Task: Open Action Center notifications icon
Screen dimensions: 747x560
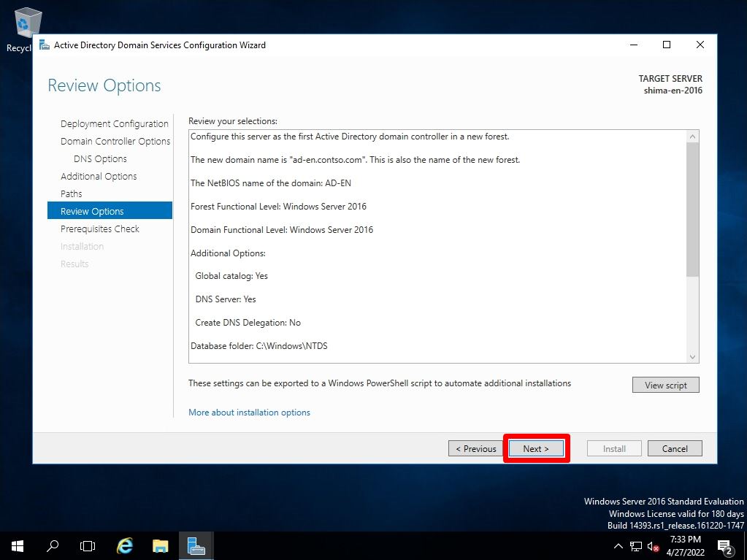Action: (x=725, y=547)
